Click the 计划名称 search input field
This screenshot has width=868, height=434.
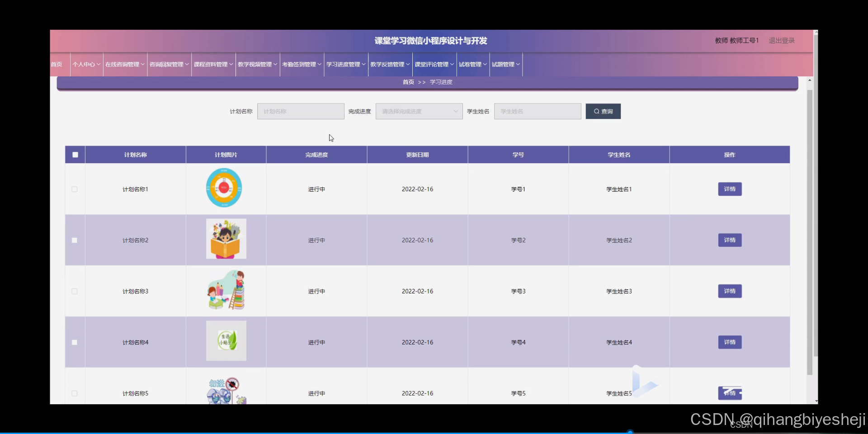pyautogui.click(x=300, y=111)
